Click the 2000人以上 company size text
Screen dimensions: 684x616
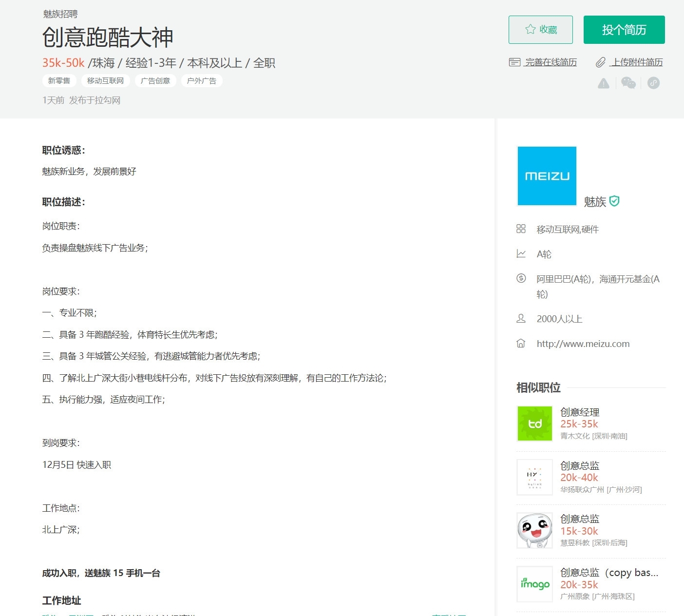pos(560,319)
